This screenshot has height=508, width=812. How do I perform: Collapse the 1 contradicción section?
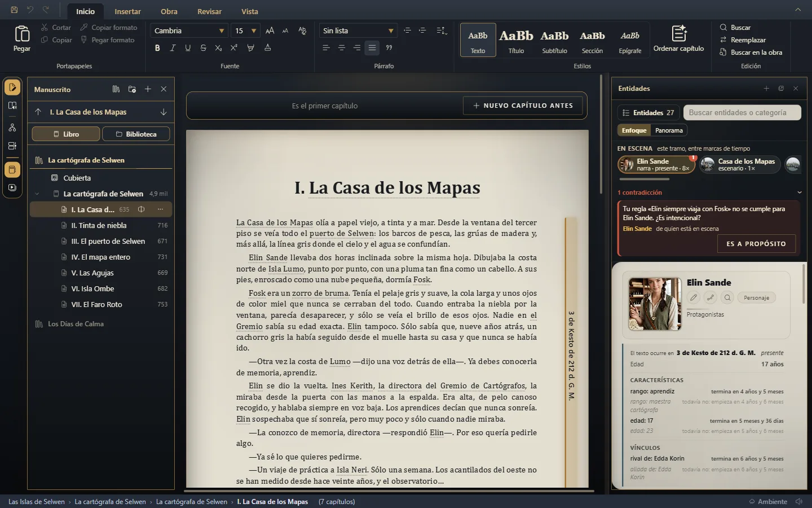pyautogui.click(x=799, y=192)
